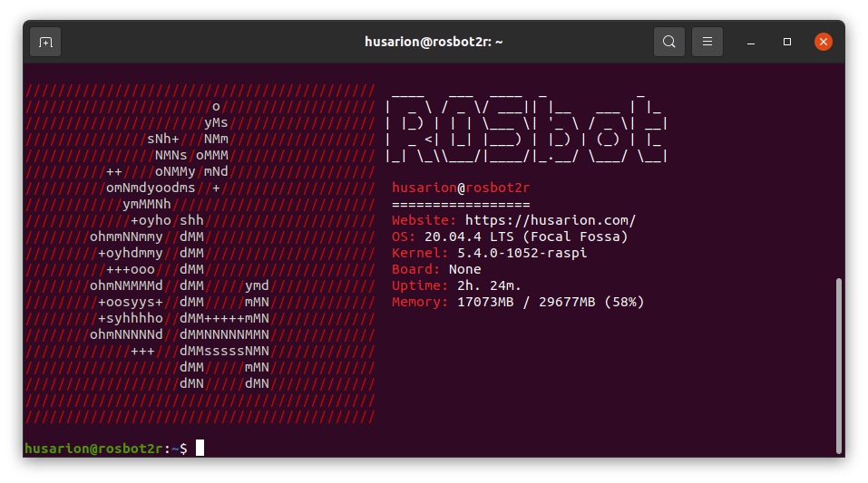Click the window title husarion@rosbot2r: ~
The image size is (868, 483).
pyautogui.click(x=434, y=42)
